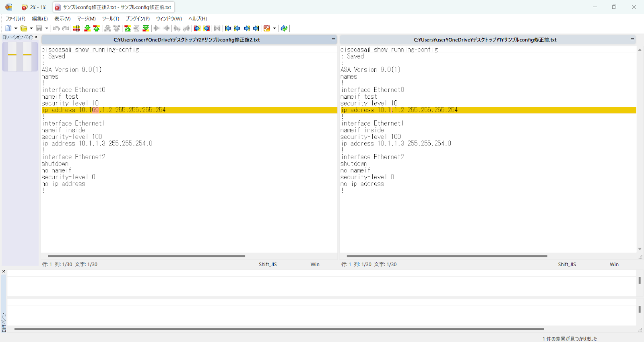Click the Next File toolbar icon
The width and height of the screenshot is (644, 342).
pos(247,28)
